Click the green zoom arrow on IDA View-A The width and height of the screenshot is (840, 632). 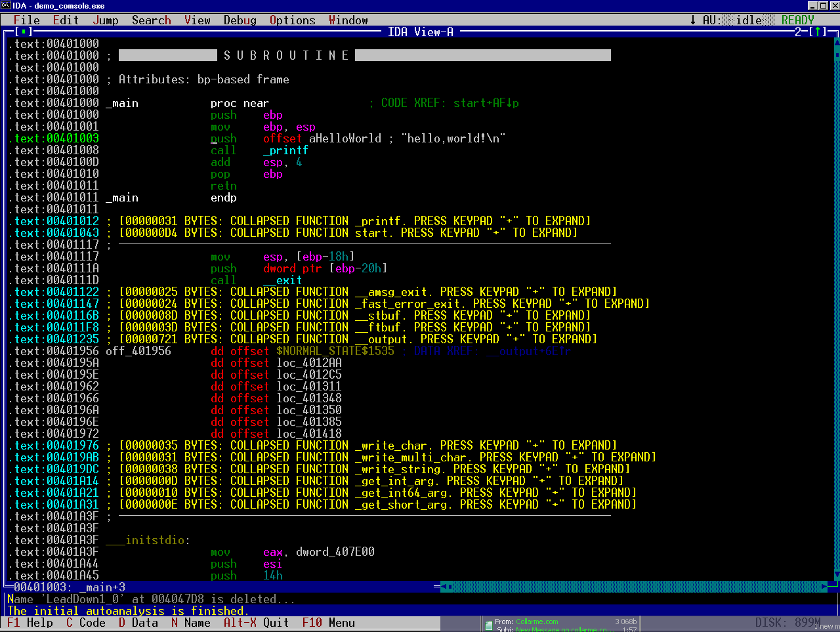[x=818, y=32]
